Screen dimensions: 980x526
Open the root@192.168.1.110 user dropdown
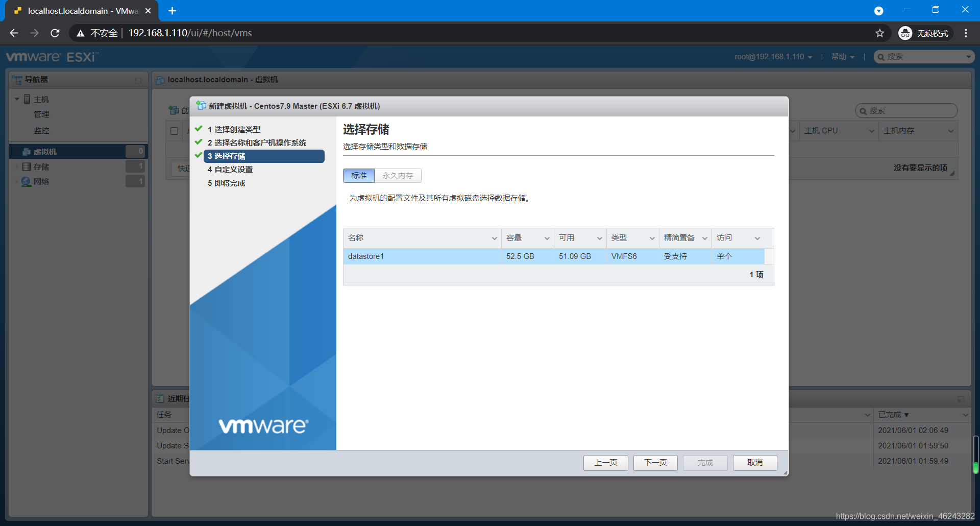(x=773, y=57)
